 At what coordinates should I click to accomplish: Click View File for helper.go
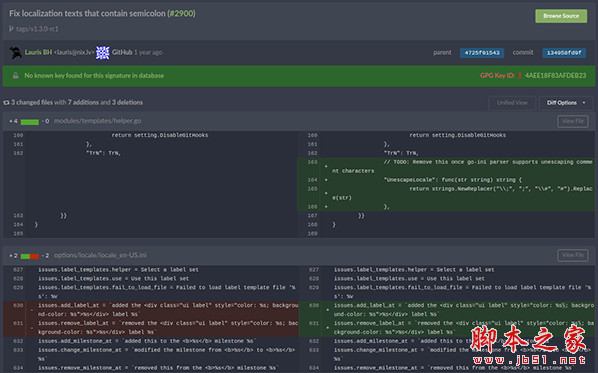click(x=572, y=121)
